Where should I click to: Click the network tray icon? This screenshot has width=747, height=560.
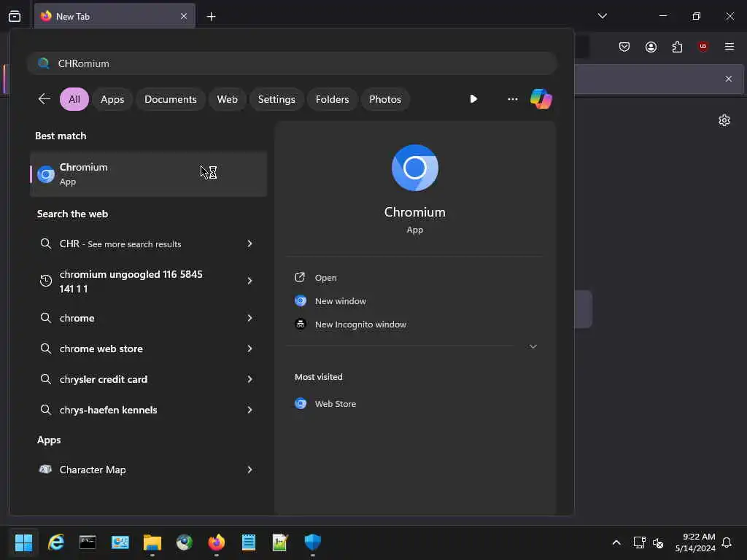639,542
